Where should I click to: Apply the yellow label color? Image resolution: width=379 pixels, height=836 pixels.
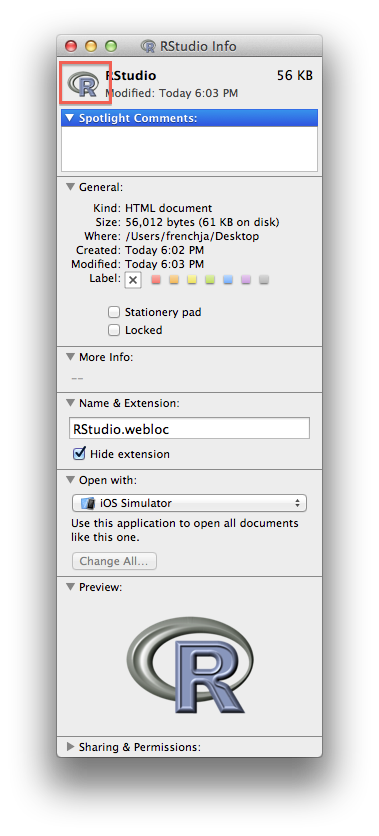(192, 279)
